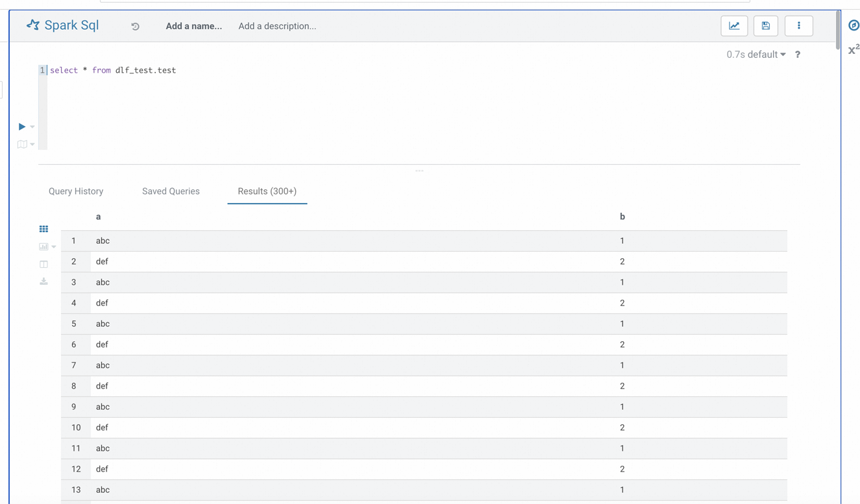Open the Saved Queries tab
This screenshot has width=860, height=504.
171,191
